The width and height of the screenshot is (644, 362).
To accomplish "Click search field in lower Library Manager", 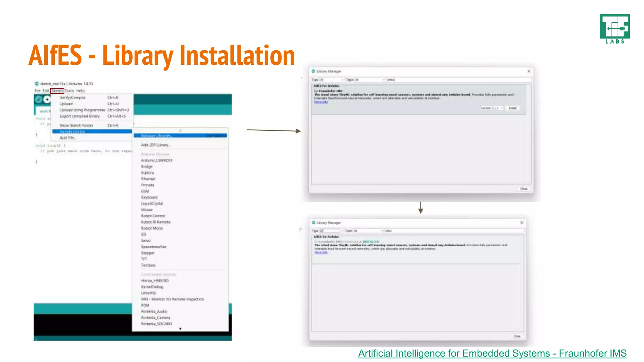I will pos(454,231).
